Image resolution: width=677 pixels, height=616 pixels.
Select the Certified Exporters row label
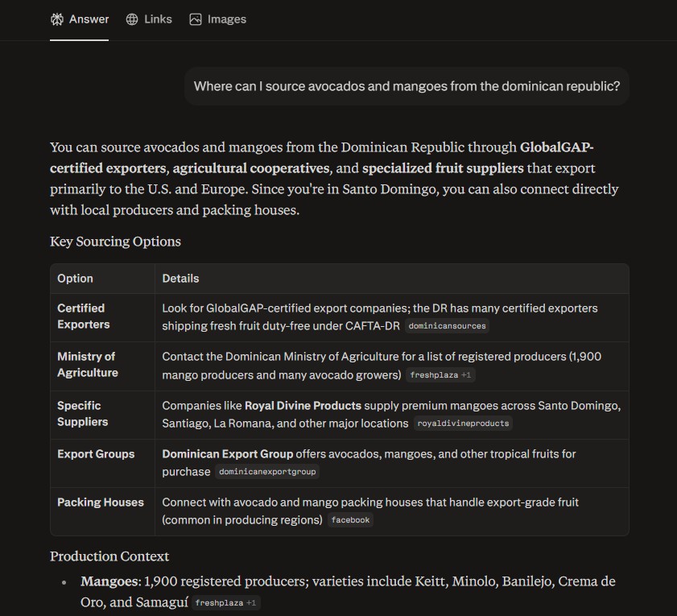(84, 316)
